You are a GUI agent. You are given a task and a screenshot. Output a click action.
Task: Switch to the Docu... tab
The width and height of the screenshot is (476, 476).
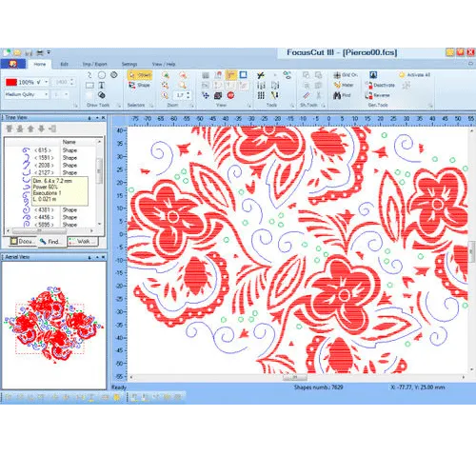pos(22,241)
